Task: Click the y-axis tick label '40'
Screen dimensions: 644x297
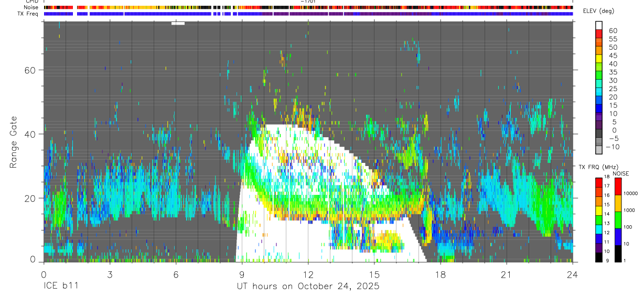Action: 29,134
